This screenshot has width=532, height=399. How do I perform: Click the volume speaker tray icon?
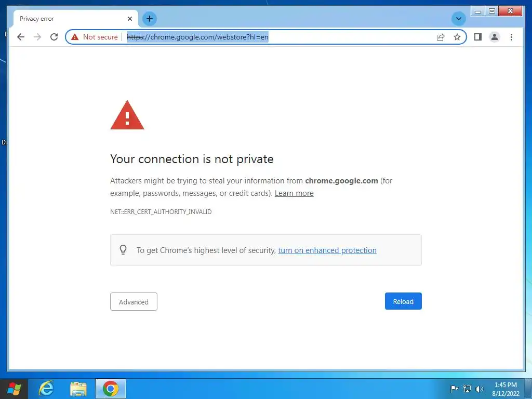[479, 389]
